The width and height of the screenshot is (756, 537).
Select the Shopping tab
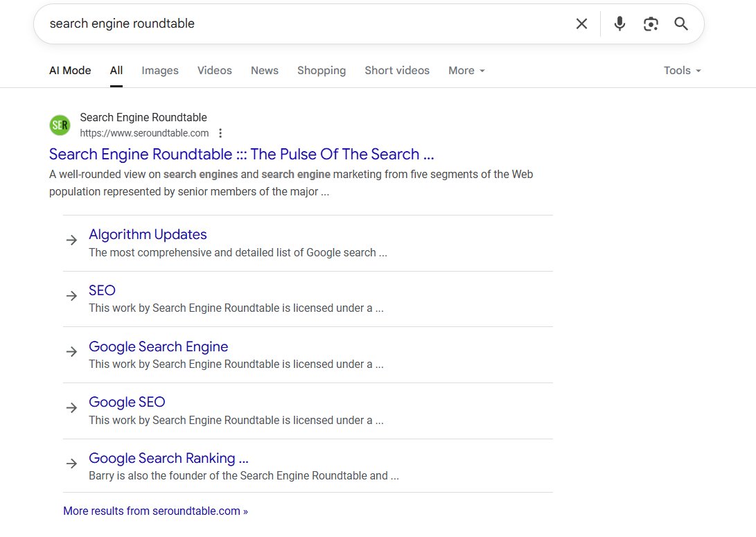tap(321, 70)
